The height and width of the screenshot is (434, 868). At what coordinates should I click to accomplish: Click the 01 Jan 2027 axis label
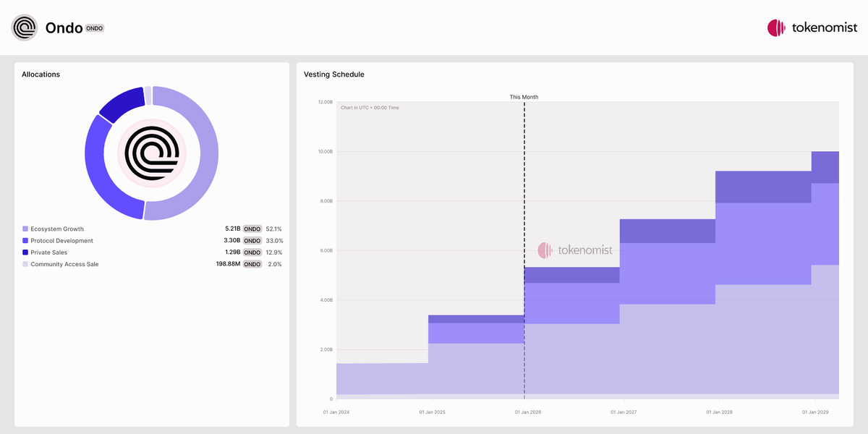[624, 412]
